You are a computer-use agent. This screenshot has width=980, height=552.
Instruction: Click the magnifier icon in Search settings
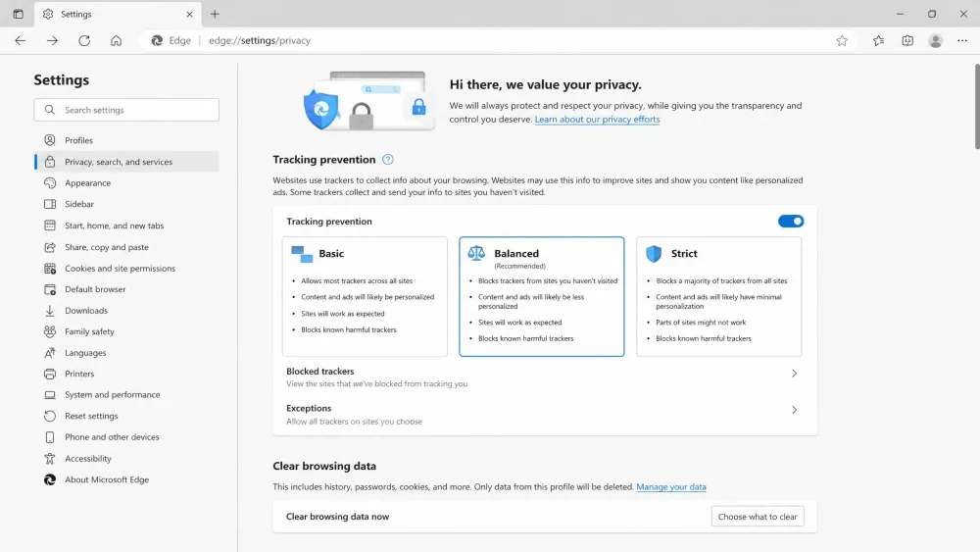click(49, 110)
